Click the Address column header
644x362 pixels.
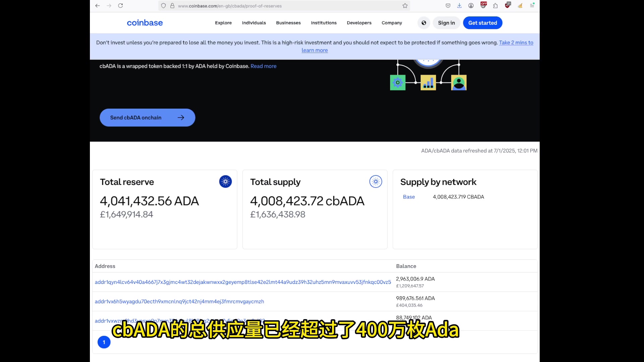point(105,266)
